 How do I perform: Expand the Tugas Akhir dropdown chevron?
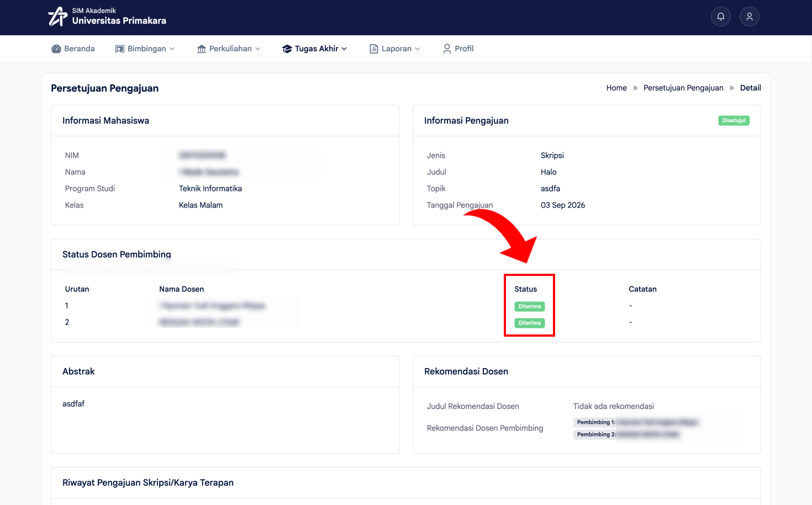344,49
